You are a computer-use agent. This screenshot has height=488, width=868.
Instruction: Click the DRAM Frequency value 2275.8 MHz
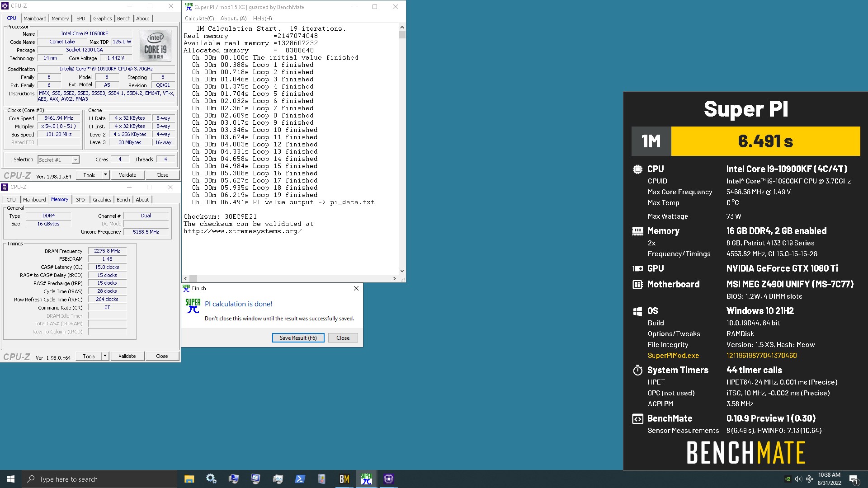107,251
